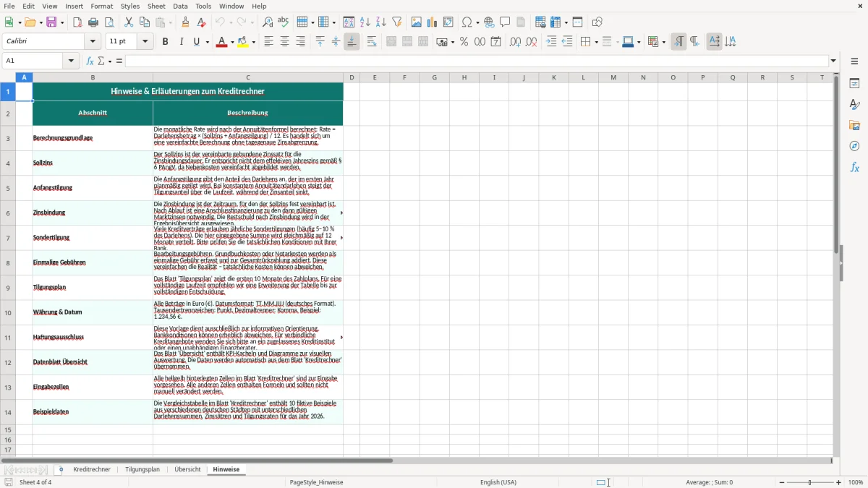The image size is (868, 488).
Task: Toggle Center Horizontally alignment
Action: (284, 42)
